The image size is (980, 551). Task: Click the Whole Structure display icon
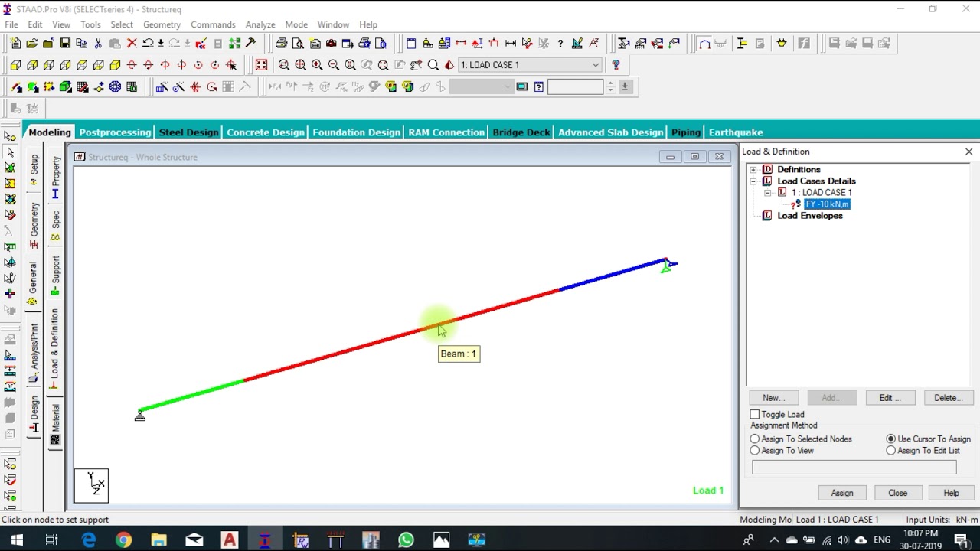tap(261, 65)
